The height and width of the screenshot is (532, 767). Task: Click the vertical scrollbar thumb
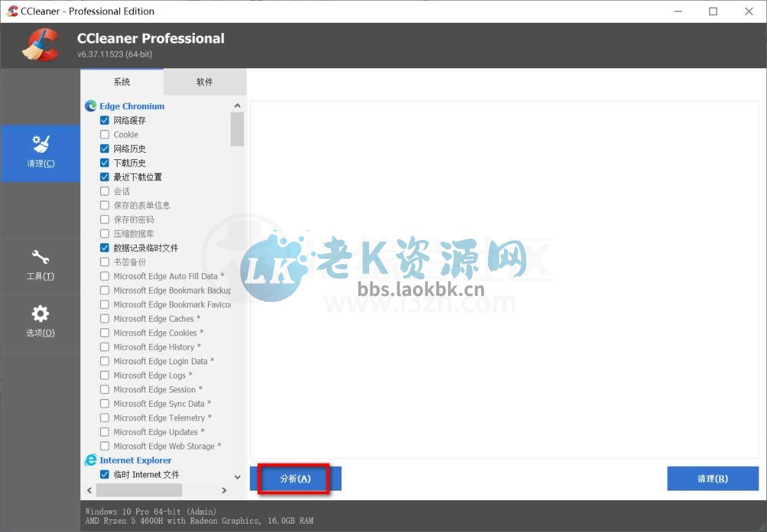[237, 129]
